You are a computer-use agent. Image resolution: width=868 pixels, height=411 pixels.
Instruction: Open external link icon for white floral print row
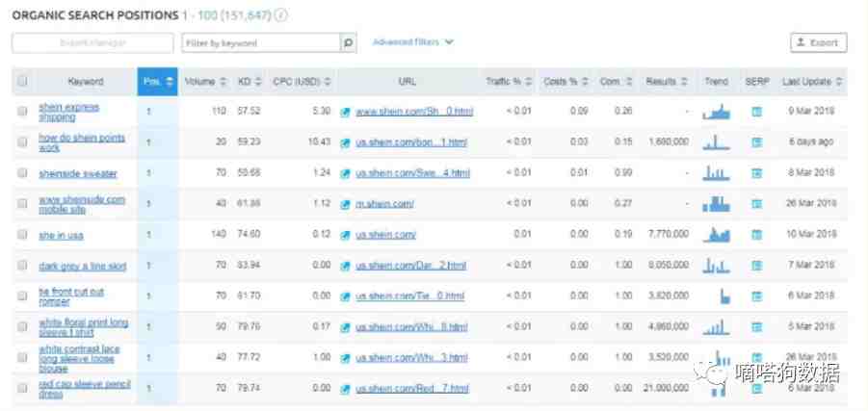[x=346, y=327]
